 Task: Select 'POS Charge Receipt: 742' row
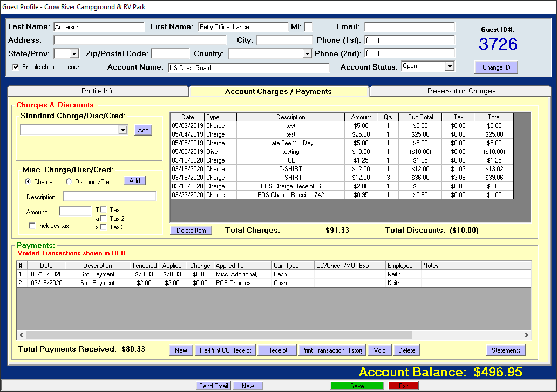(342, 195)
